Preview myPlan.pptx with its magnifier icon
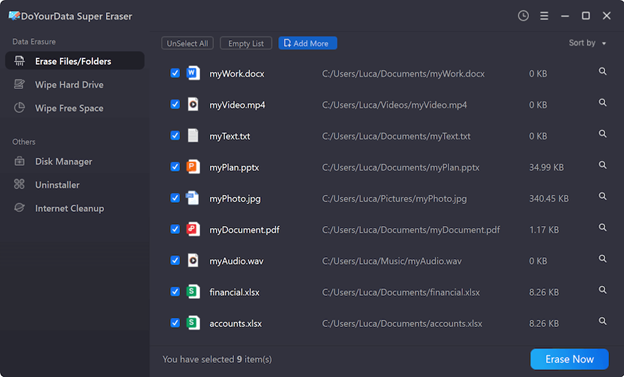624x377 pixels. [603, 165]
